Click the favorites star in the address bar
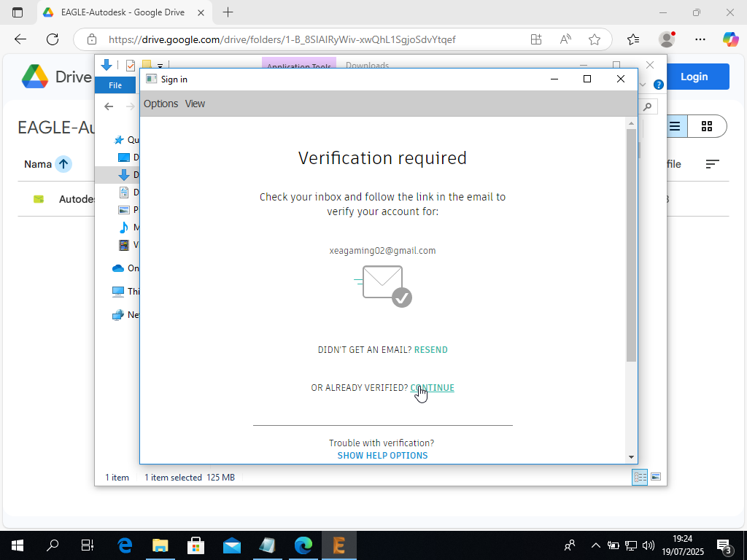The width and height of the screenshot is (747, 560). point(595,40)
